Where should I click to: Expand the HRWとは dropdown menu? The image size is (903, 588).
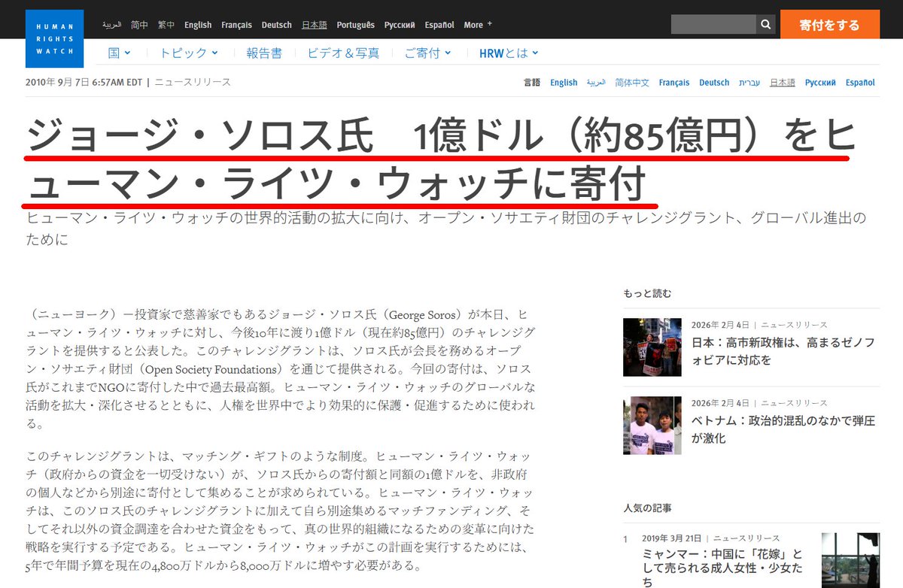pyautogui.click(x=509, y=53)
